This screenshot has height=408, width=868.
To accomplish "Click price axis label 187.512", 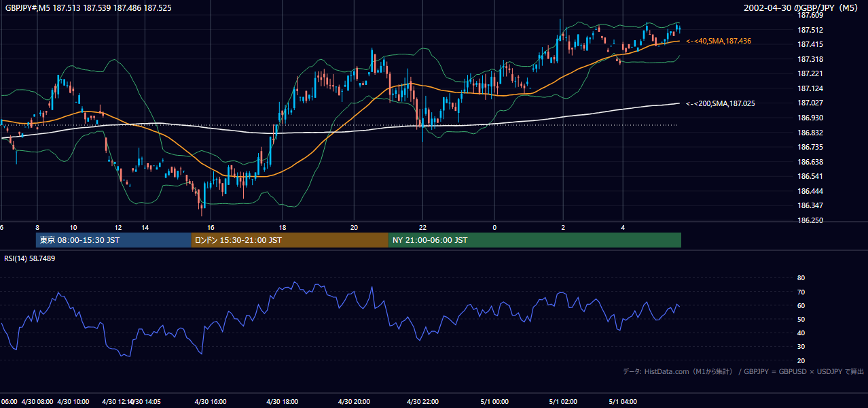I will pyautogui.click(x=810, y=30).
